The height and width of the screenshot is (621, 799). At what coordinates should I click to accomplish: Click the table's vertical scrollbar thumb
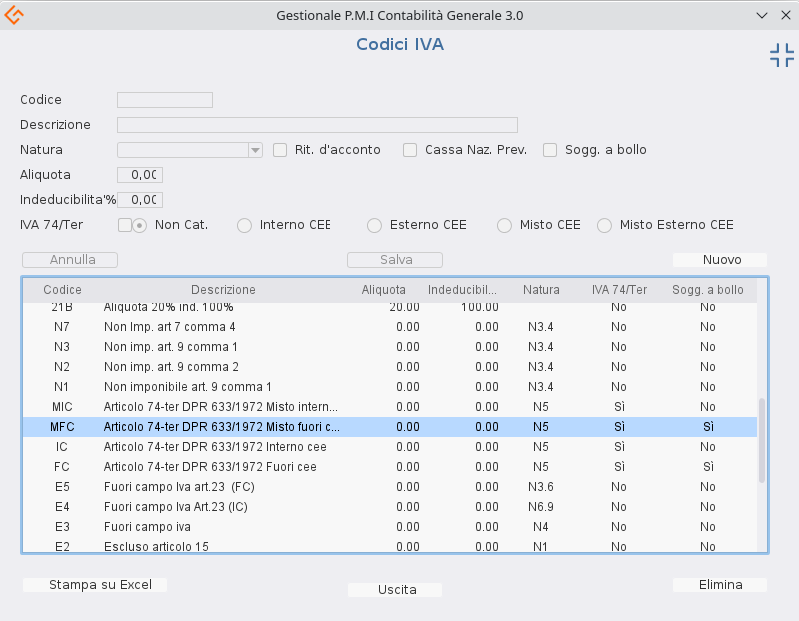point(762,440)
